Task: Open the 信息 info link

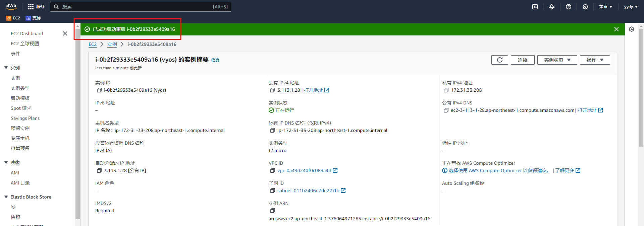Action: click(x=215, y=60)
